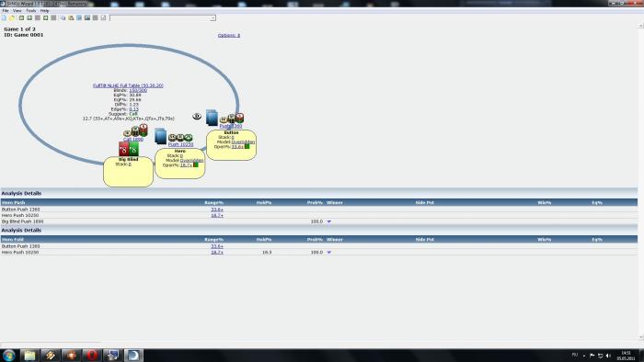Click the Blinds value link
Image resolution: width=644 pixels, height=362 pixels.
(x=138, y=90)
